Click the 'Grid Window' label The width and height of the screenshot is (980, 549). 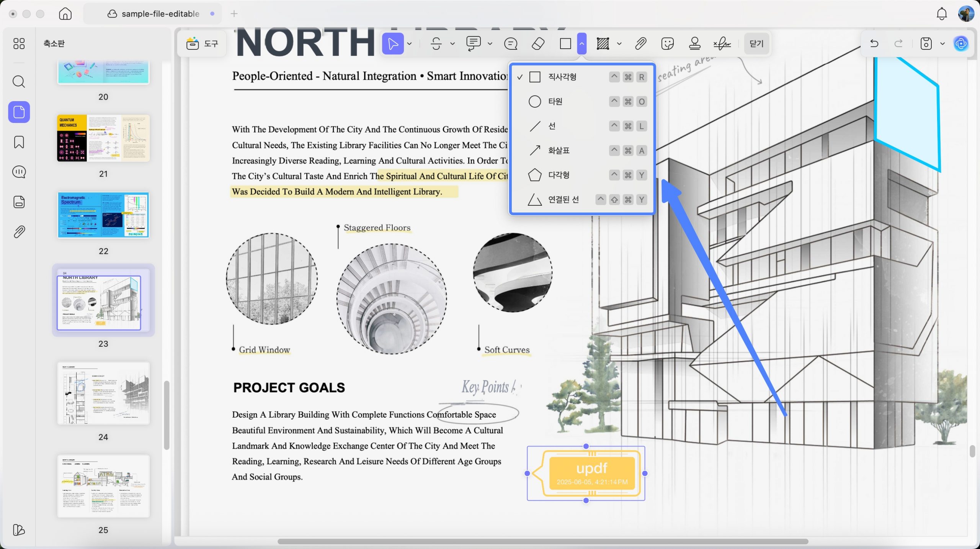coord(264,350)
